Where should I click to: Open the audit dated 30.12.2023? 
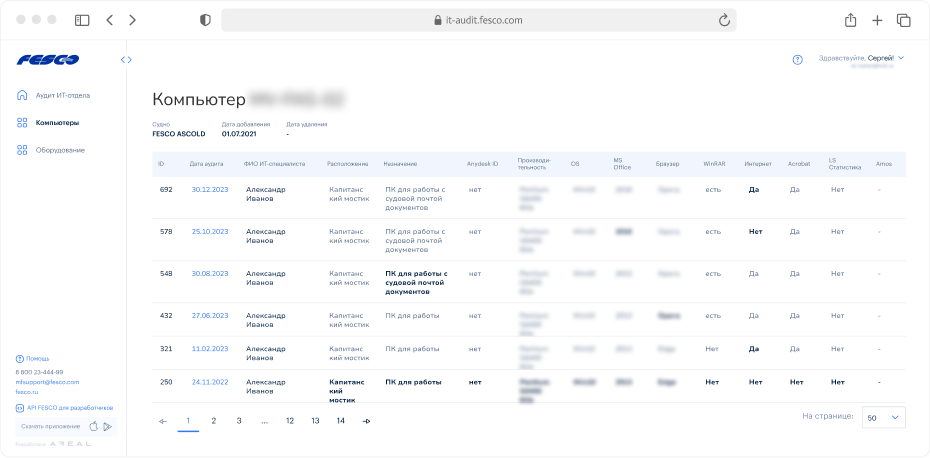210,188
